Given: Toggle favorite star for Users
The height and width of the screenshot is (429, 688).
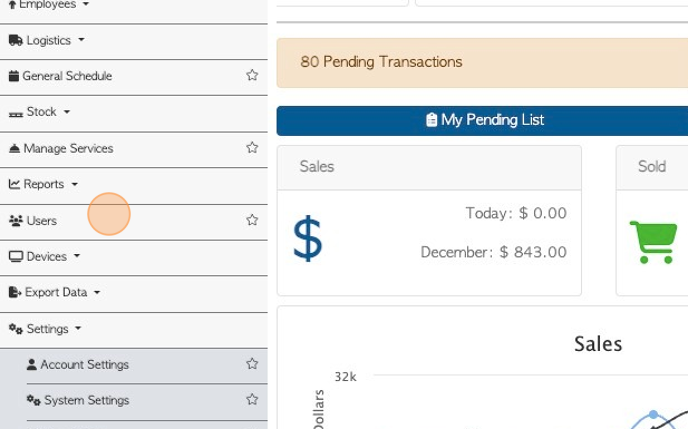Looking at the screenshot, I should (x=252, y=220).
